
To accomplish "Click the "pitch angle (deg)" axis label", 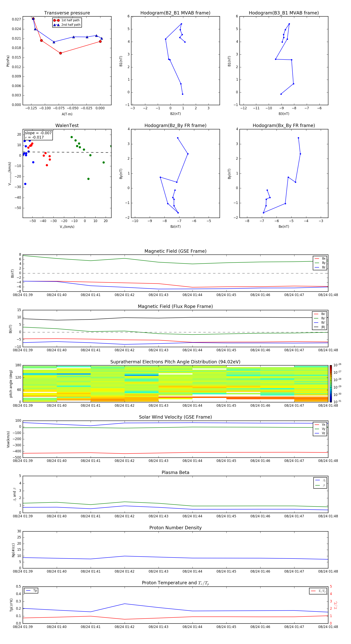I will 11,384.
